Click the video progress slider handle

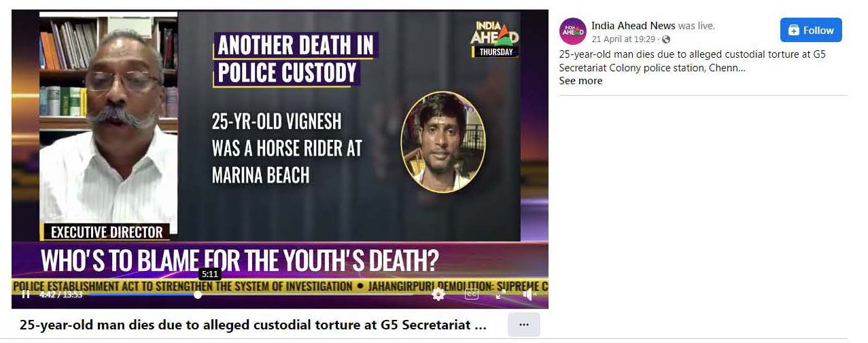point(198,295)
